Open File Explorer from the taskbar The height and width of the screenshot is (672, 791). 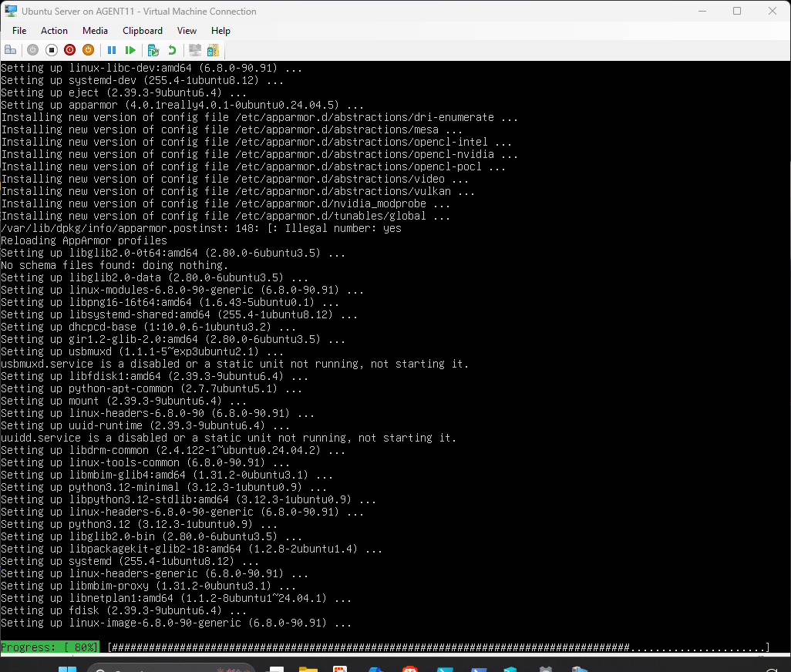[308, 668]
